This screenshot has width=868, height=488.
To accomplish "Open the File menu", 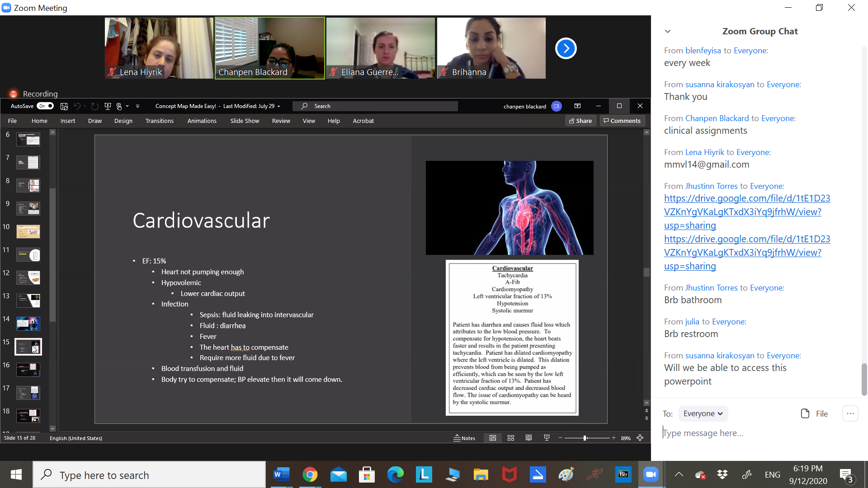I will click(12, 121).
